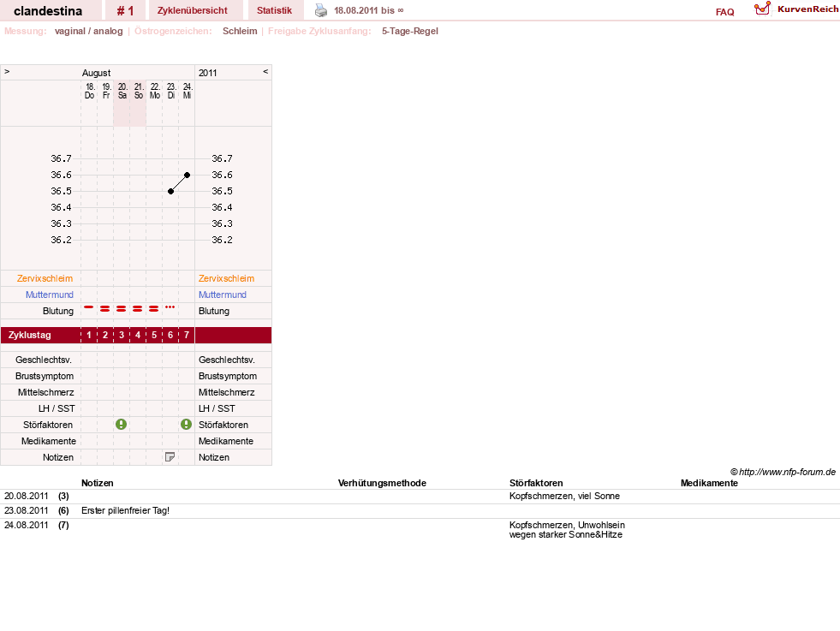Viewport: 840px width, 631px height.
Task: Click the Störfaktoren warning icon on cycle day 3
Action: pos(121,425)
